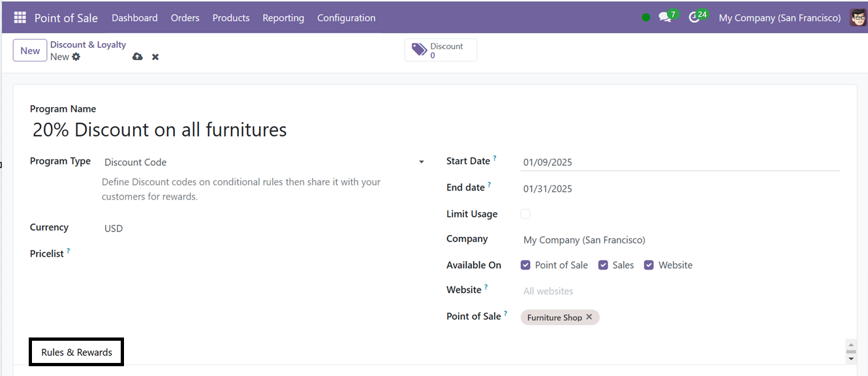Screen dimensions: 868x376
Task: Open the Reporting menu
Action: coord(283,18)
